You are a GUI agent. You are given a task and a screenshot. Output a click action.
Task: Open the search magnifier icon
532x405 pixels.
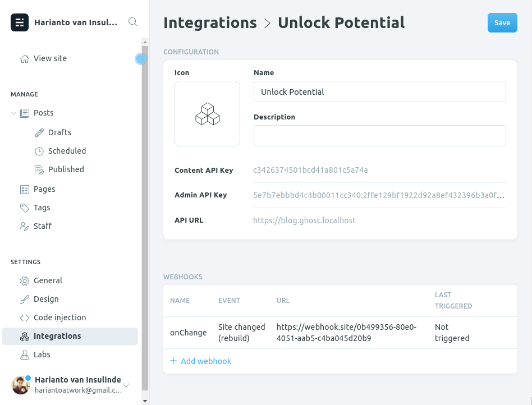click(133, 22)
